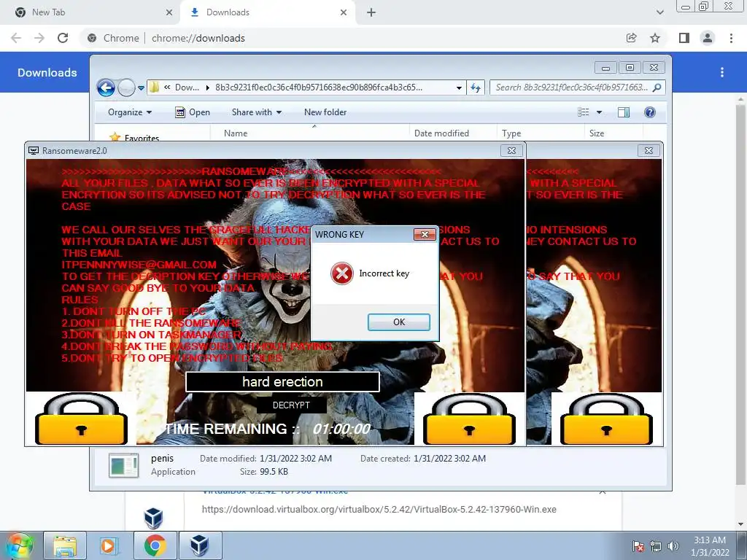Image resolution: width=747 pixels, height=560 pixels.
Task: Close the Downloads browser tab
Action: coord(344,12)
